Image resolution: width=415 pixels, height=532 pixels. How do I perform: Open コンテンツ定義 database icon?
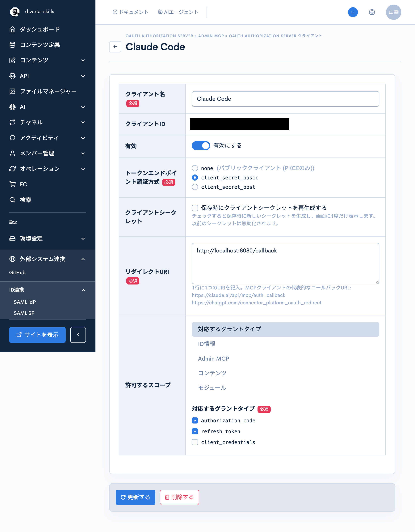click(12, 45)
